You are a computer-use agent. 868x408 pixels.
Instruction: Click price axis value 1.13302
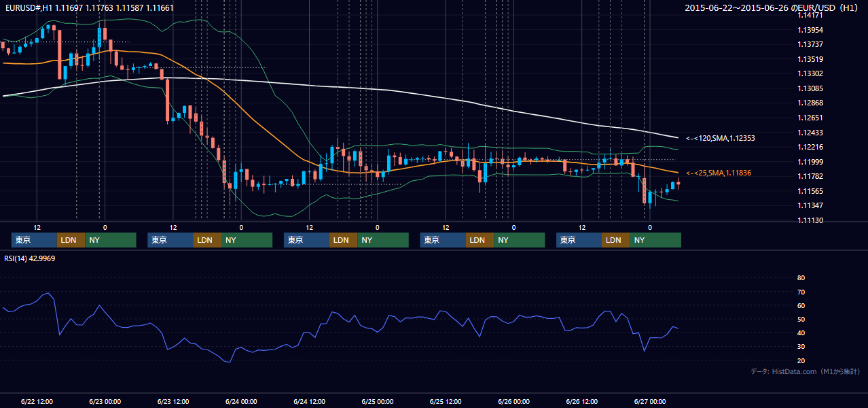(810, 73)
